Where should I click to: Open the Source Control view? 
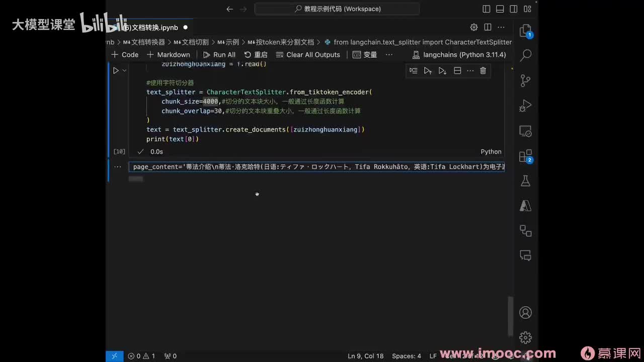coord(525,80)
